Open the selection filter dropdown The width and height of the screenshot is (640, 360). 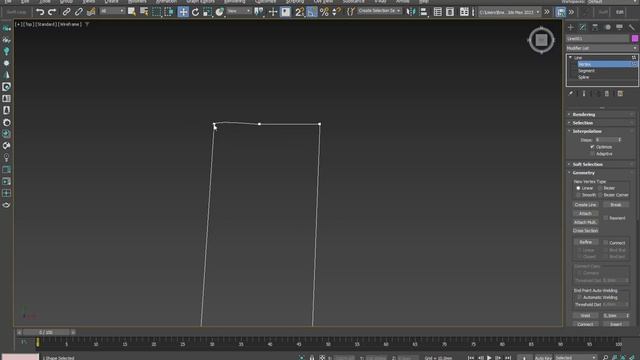(x=112, y=11)
